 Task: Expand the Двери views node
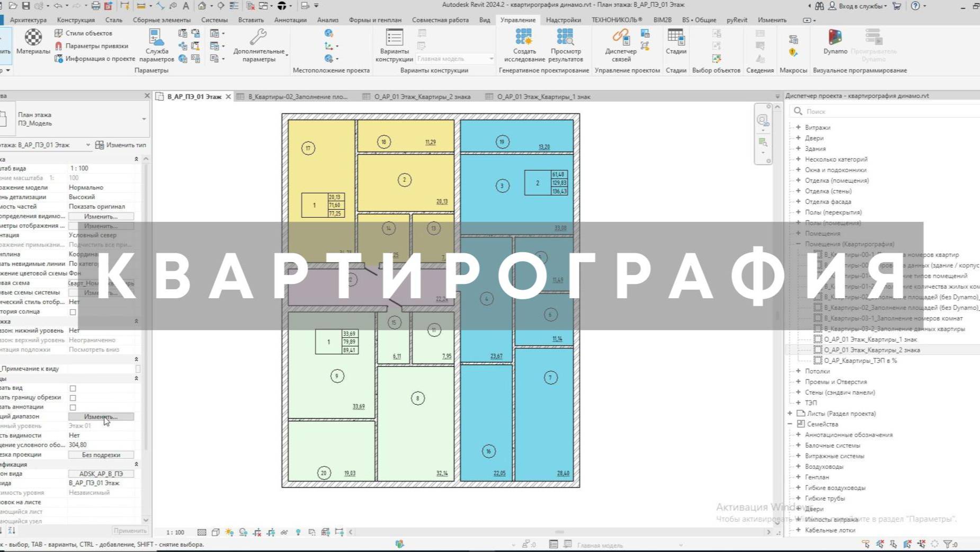point(798,138)
